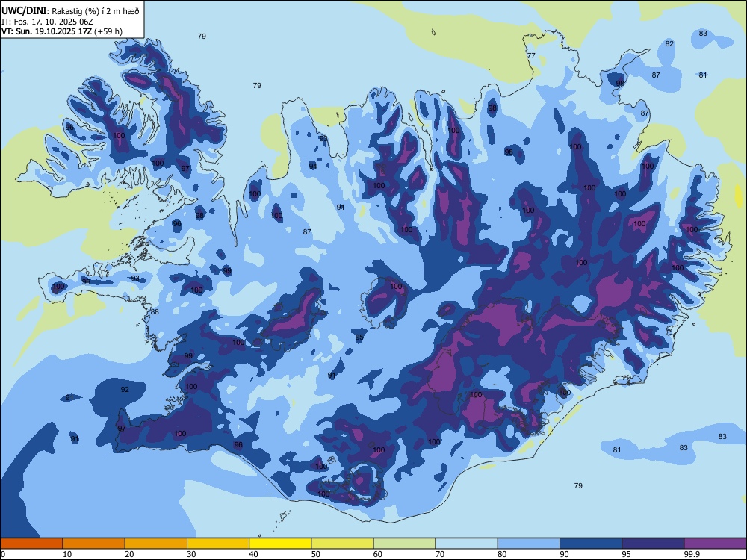Click the pale yellow-green 50–60 legend swatch
Viewport: 747px width, 560px height.
point(343,544)
